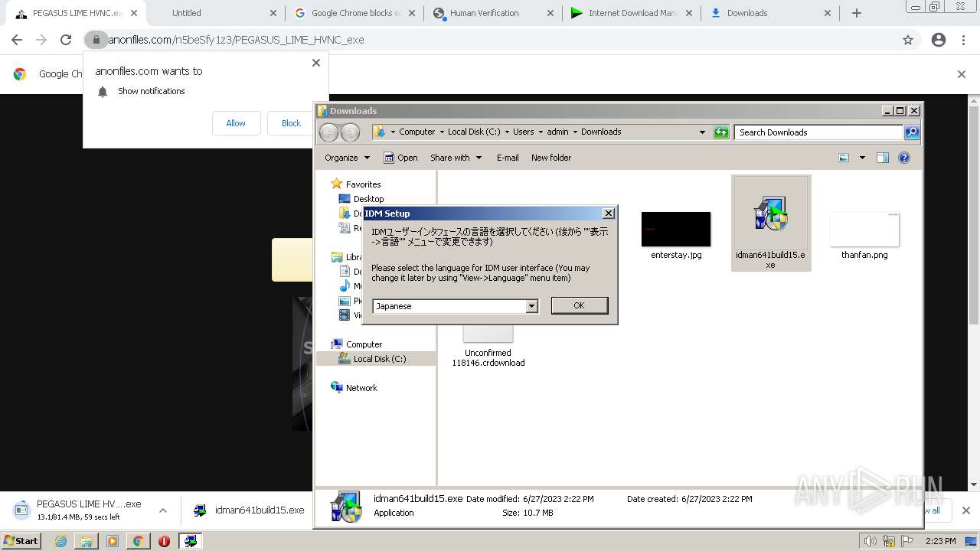Expand address path history dropdown
The width and height of the screenshot is (980, 551).
click(x=702, y=132)
